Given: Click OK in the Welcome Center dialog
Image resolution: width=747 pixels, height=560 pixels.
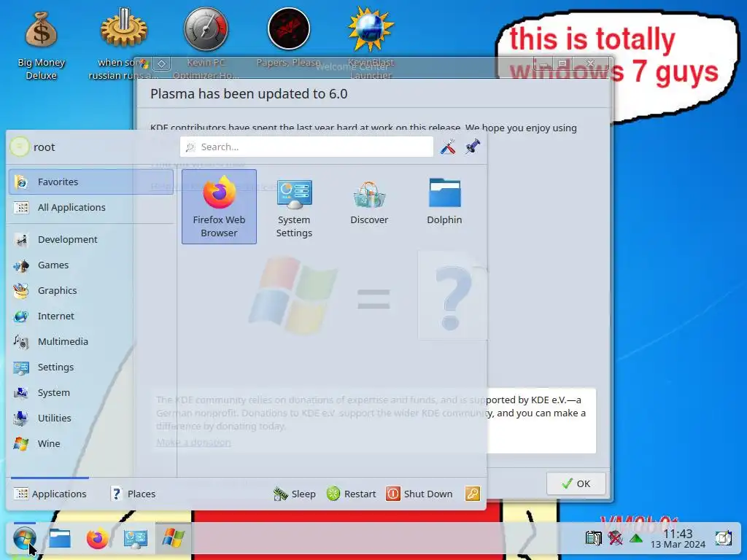Looking at the screenshot, I should coord(576,484).
